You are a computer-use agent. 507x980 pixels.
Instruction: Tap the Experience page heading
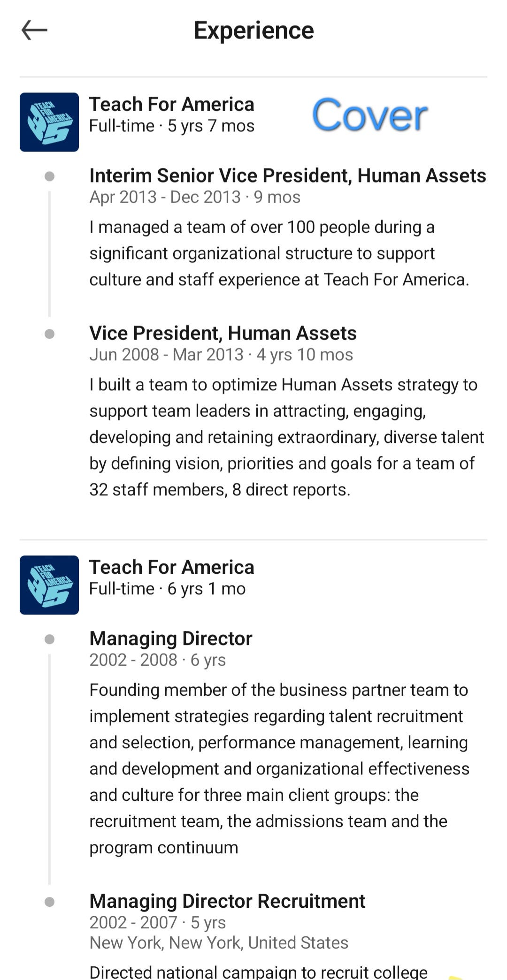[253, 30]
